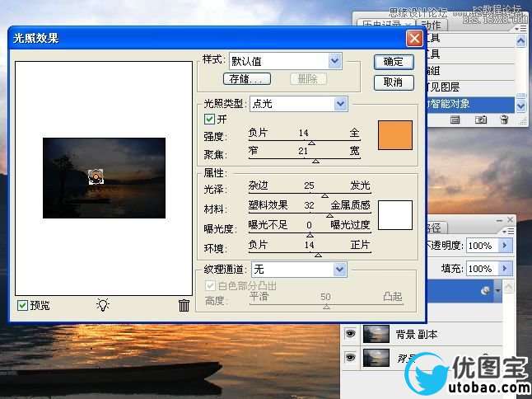Click the 聚焦 focus slider handle

click(315, 162)
